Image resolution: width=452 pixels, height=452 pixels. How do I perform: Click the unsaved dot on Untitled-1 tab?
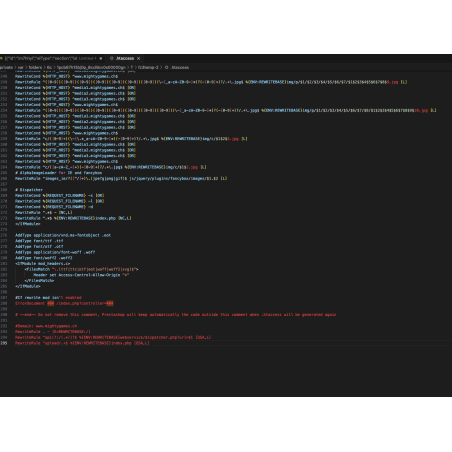tap(101, 58)
